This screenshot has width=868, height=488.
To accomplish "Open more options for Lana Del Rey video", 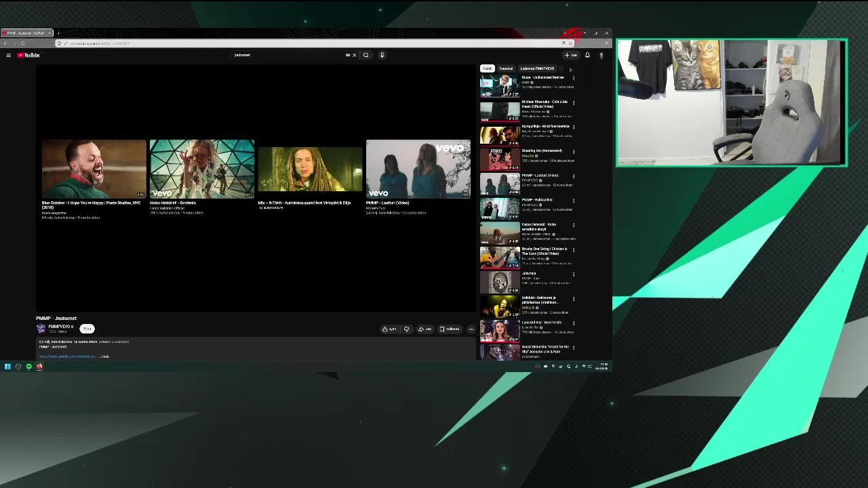I will 574,323.
